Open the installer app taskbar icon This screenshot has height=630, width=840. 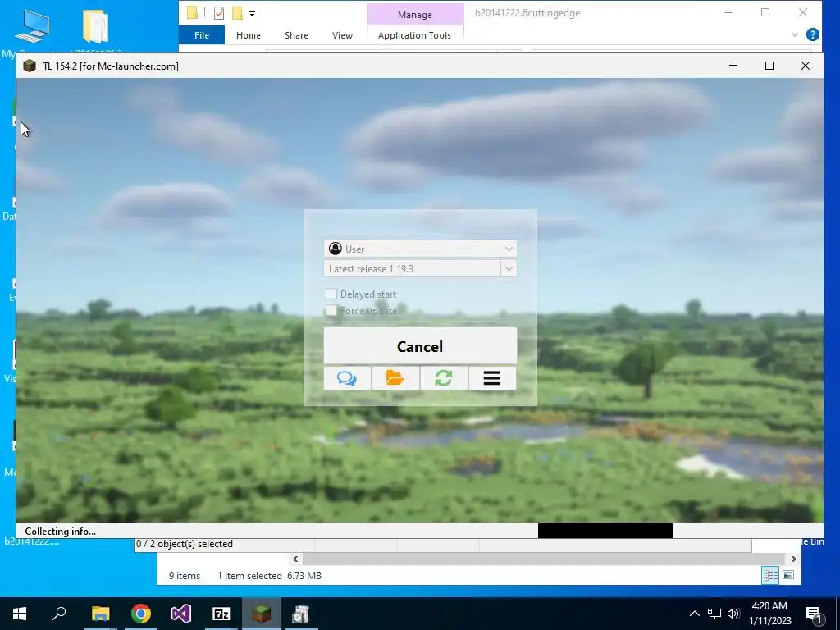(301, 614)
